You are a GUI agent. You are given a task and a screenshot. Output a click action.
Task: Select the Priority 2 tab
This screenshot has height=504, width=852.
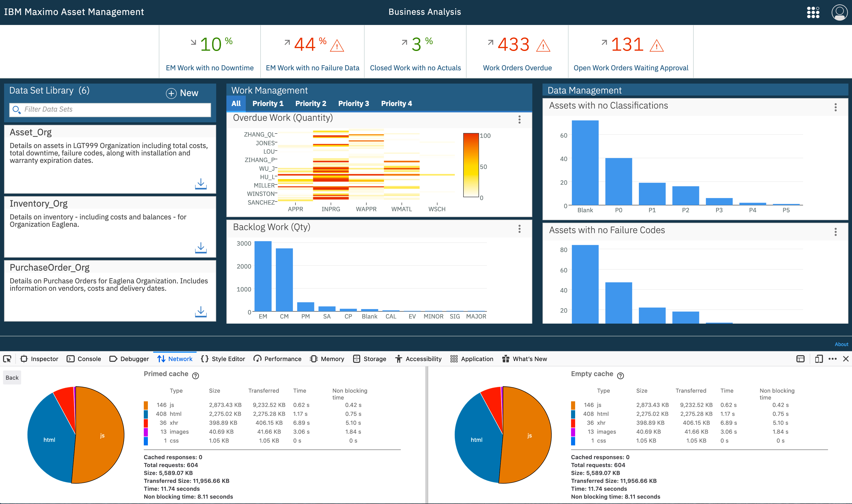311,104
